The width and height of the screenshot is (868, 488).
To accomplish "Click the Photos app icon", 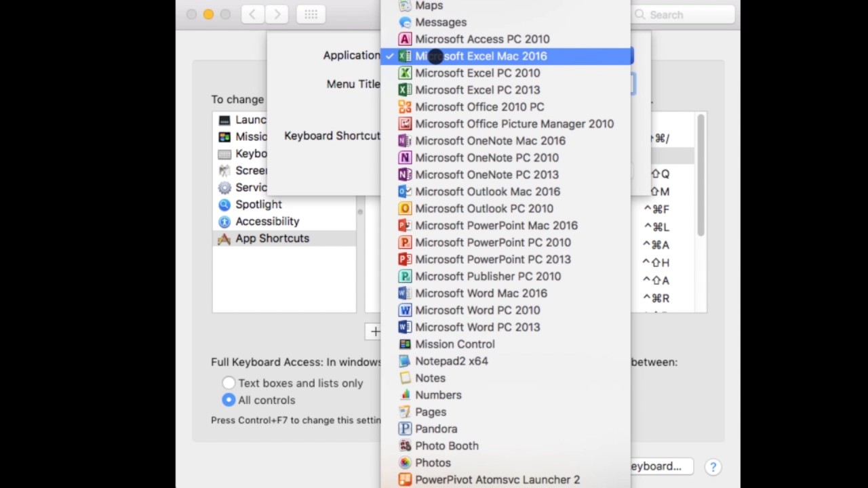I will click(405, 463).
